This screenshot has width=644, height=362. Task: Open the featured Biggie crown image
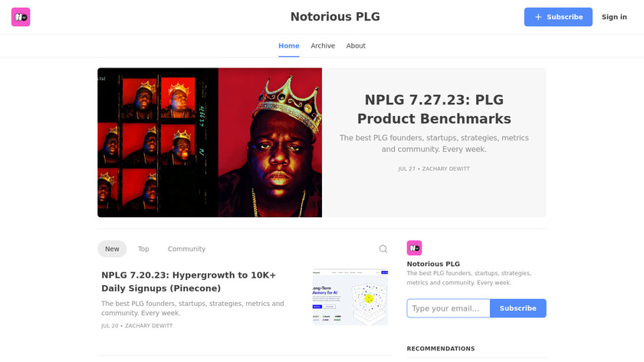(209, 143)
